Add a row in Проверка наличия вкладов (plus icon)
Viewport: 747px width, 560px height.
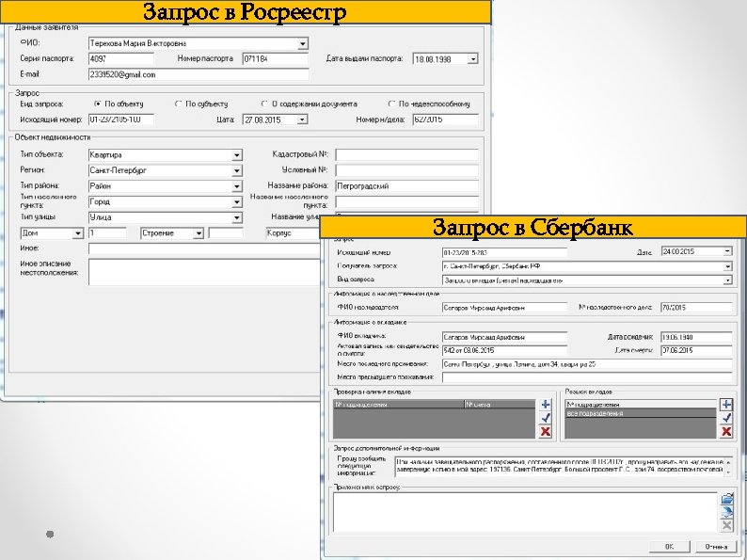tap(546, 405)
